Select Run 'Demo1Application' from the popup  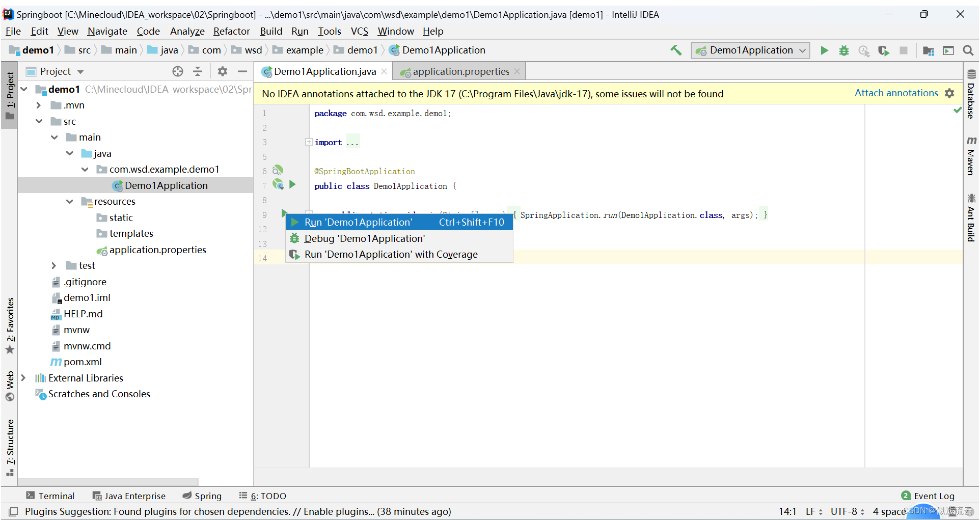(x=399, y=222)
